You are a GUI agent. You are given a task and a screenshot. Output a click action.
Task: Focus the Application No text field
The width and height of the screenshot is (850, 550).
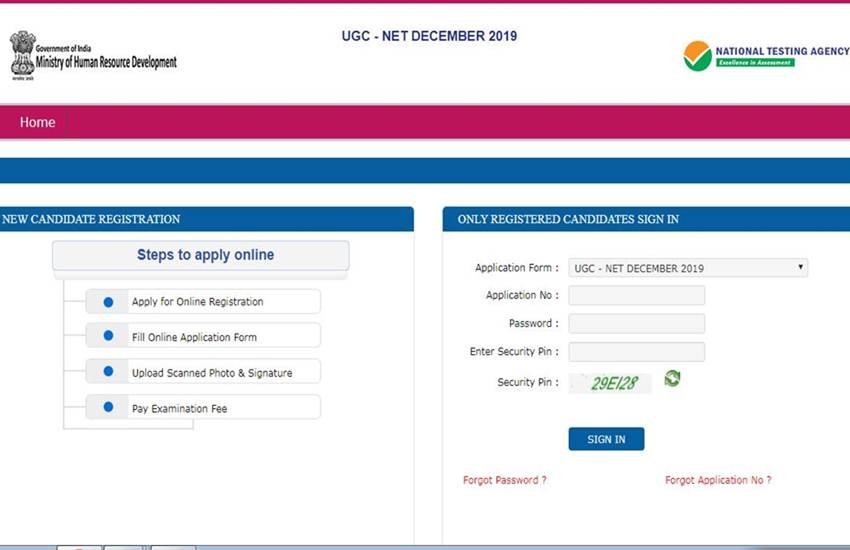point(636,295)
